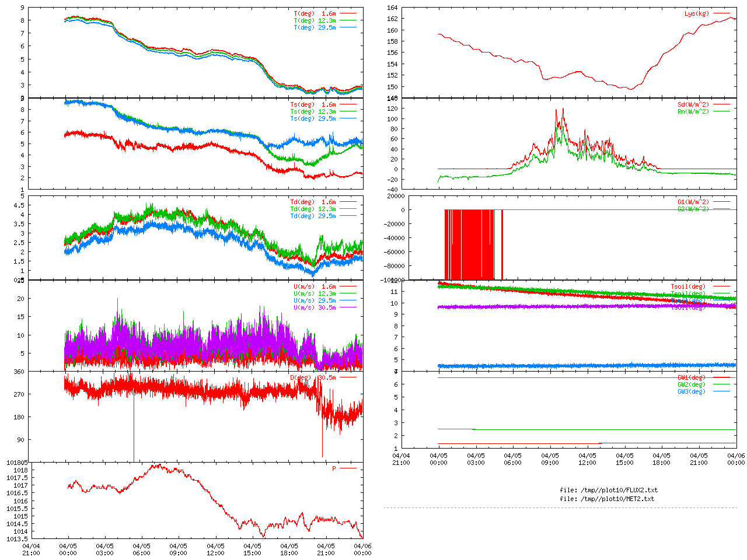The width and height of the screenshot is (747, 560).
Task: Click the green Rn legend color line
Action: point(721,111)
